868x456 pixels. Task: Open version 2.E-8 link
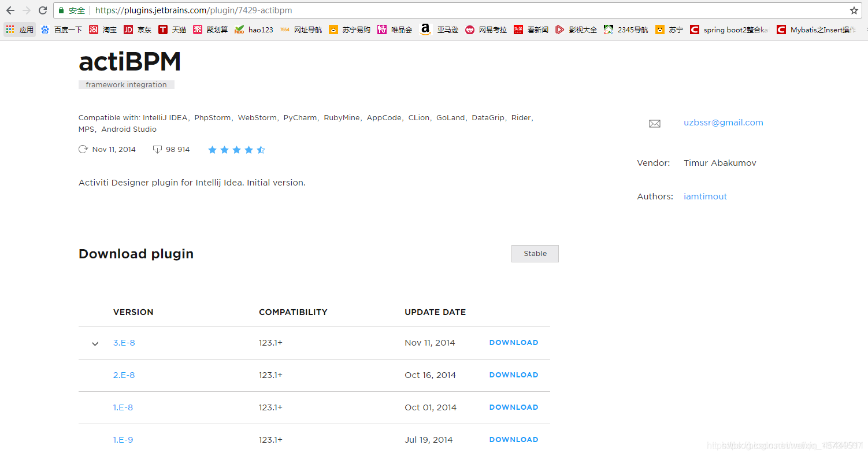click(x=124, y=375)
